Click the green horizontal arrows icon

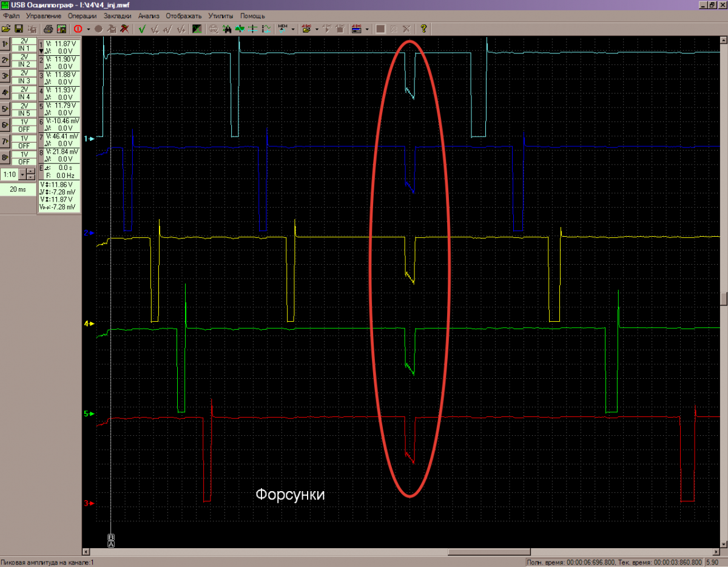pos(239,29)
